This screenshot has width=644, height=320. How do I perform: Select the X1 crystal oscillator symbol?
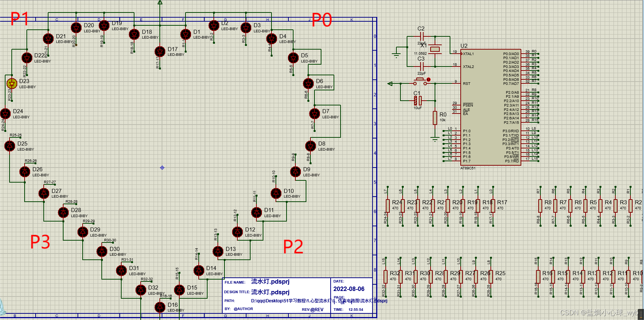pyautogui.click(x=435, y=49)
